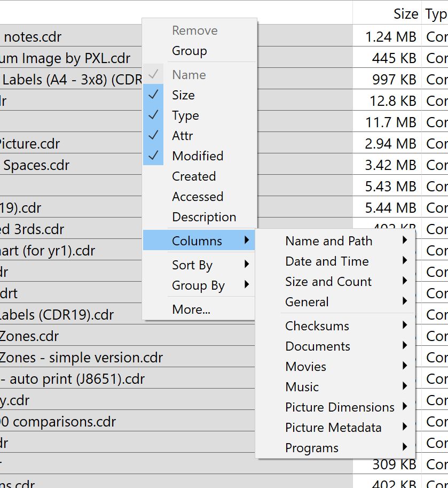Click the Size column header

coord(405,14)
